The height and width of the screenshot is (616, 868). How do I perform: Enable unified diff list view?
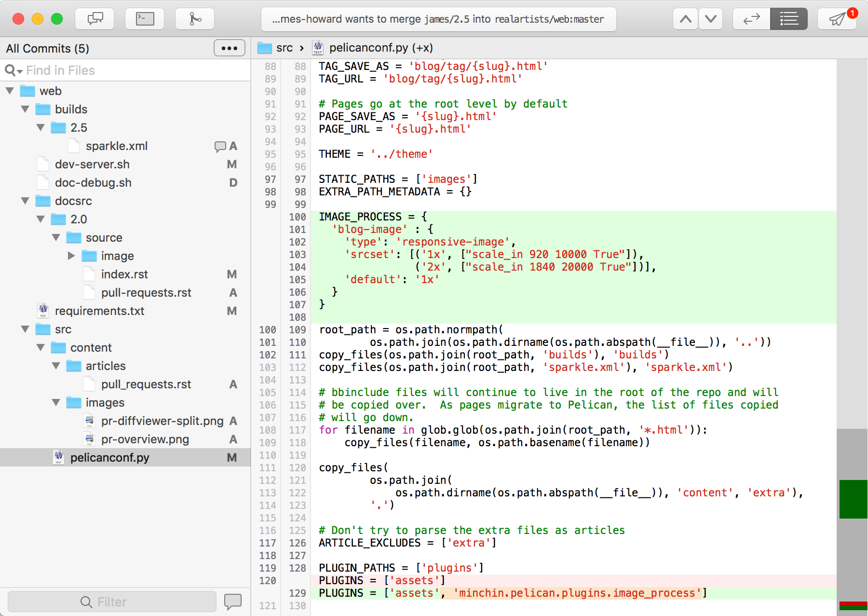pos(788,18)
